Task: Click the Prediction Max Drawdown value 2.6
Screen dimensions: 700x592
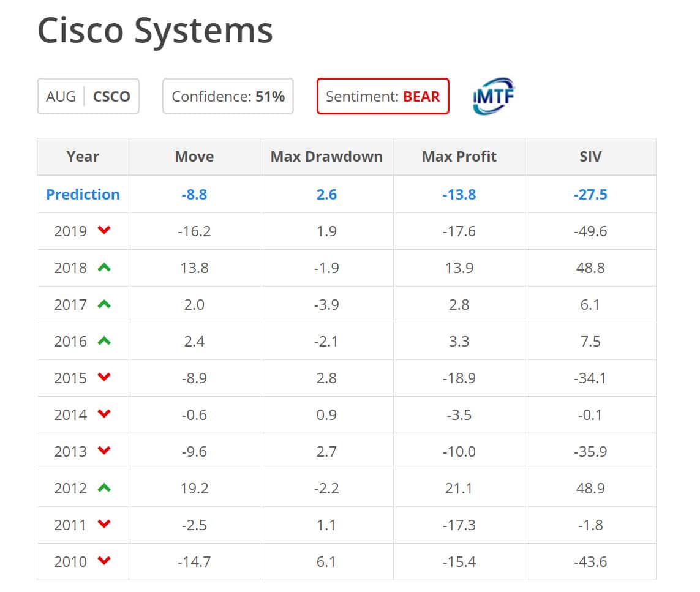Action: [x=327, y=195]
